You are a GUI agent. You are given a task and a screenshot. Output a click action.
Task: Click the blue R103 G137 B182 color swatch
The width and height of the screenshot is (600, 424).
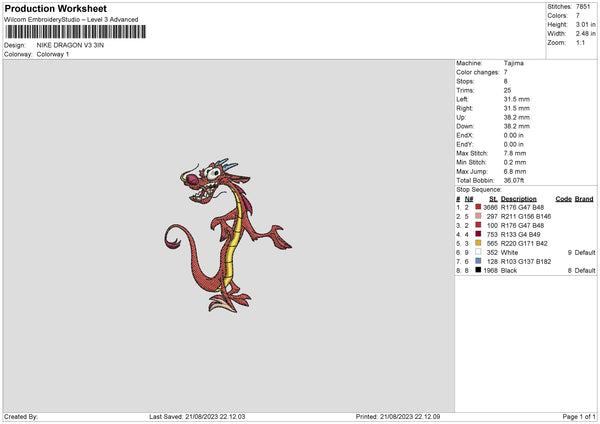point(478,261)
